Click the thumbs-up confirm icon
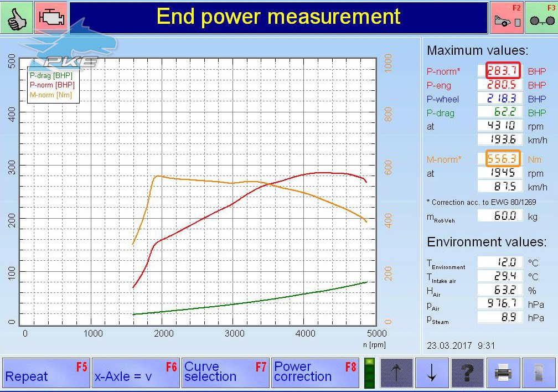Image resolution: width=558 pixels, height=392 pixels. click(17, 17)
